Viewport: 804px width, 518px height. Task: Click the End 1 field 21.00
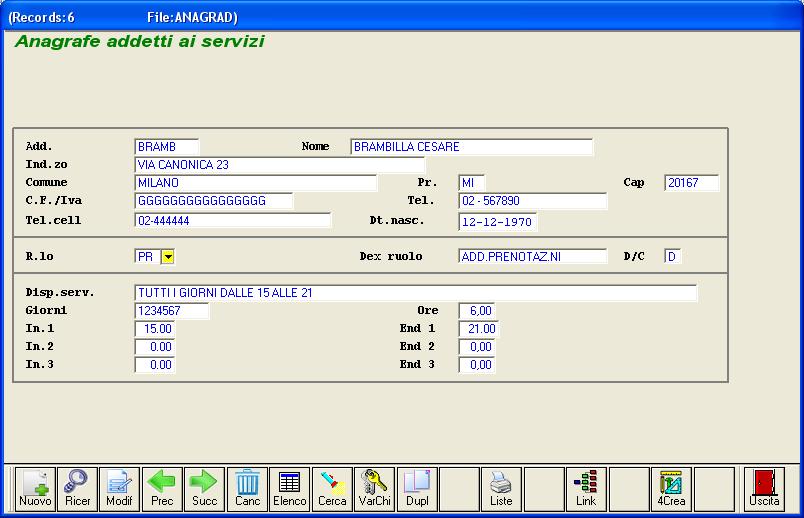pos(479,329)
